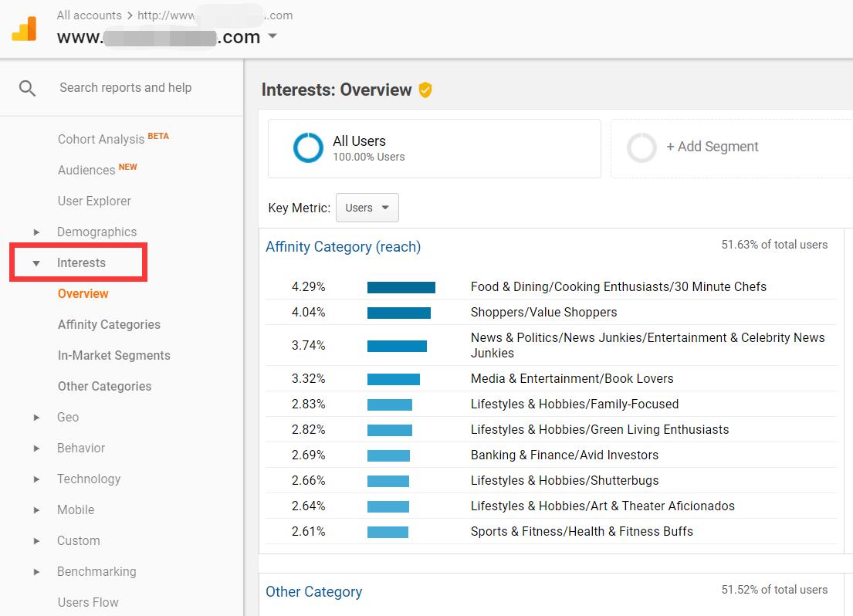This screenshot has height=616, width=853.
Task: Select Overview under Interests
Action: coord(83,293)
